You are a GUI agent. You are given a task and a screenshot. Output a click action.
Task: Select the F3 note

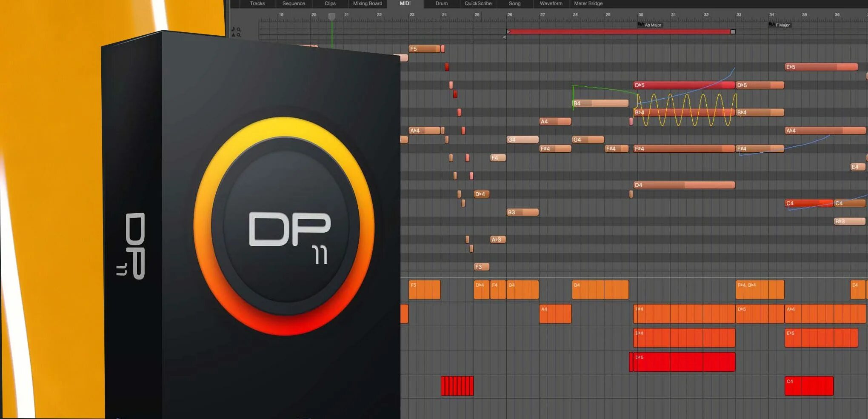pos(482,267)
